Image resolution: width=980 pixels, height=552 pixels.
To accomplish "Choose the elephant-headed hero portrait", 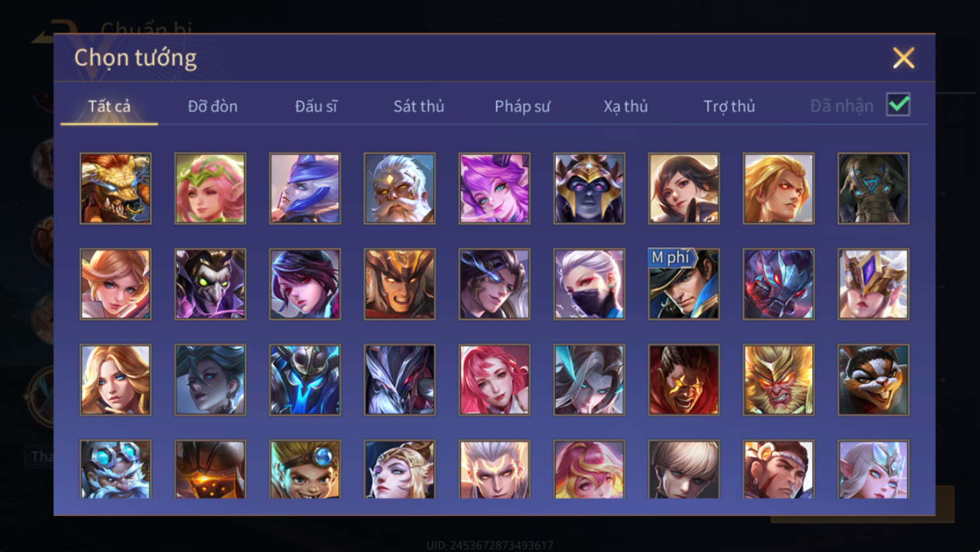I will point(873,188).
